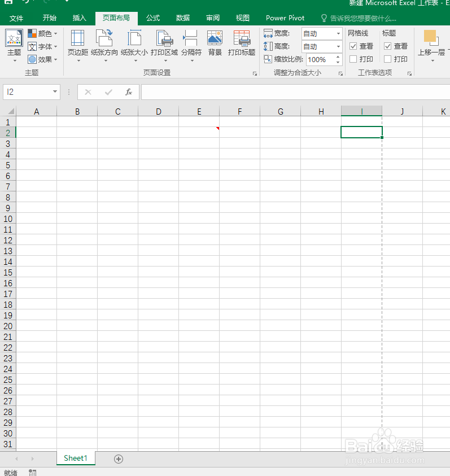Click the 打印区域 print area icon

(164, 38)
